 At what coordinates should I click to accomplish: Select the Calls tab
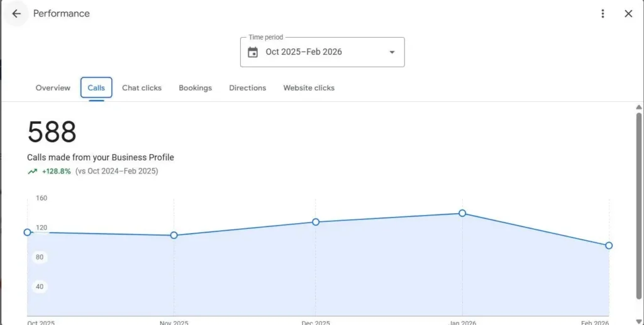coord(96,88)
